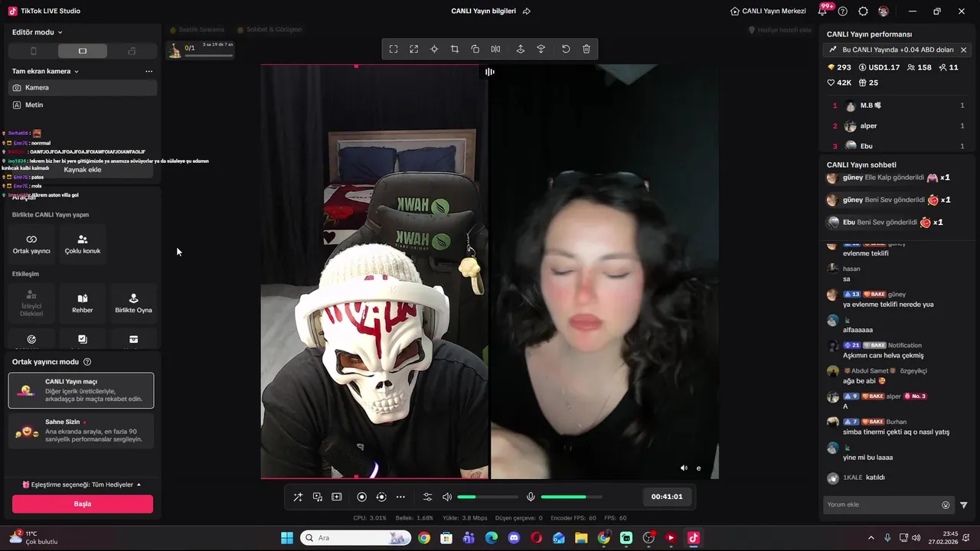
Task: Open scene options three dots menu
Action: (x=149, y=71)
